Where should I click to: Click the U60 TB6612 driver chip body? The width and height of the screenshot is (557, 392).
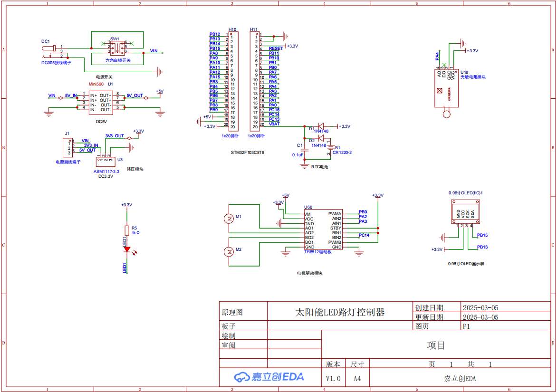coord(323,229)
